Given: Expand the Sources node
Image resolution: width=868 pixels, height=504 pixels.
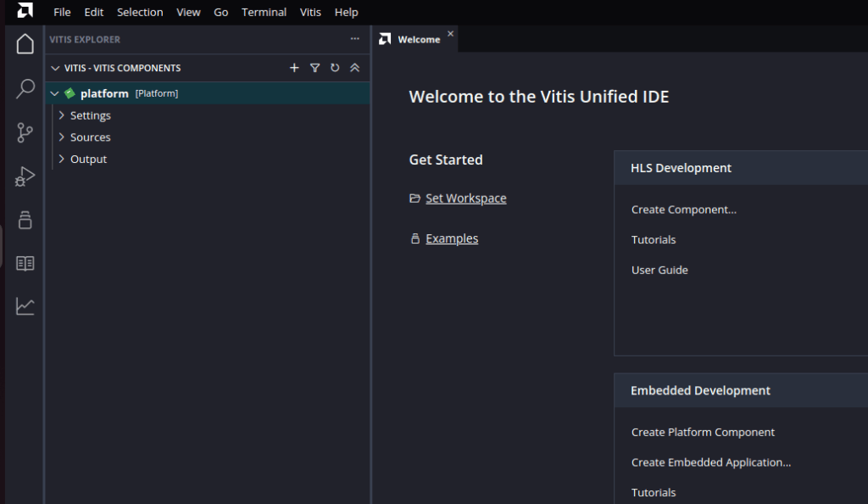Looking at the screenshot, I should pos(61,137).
